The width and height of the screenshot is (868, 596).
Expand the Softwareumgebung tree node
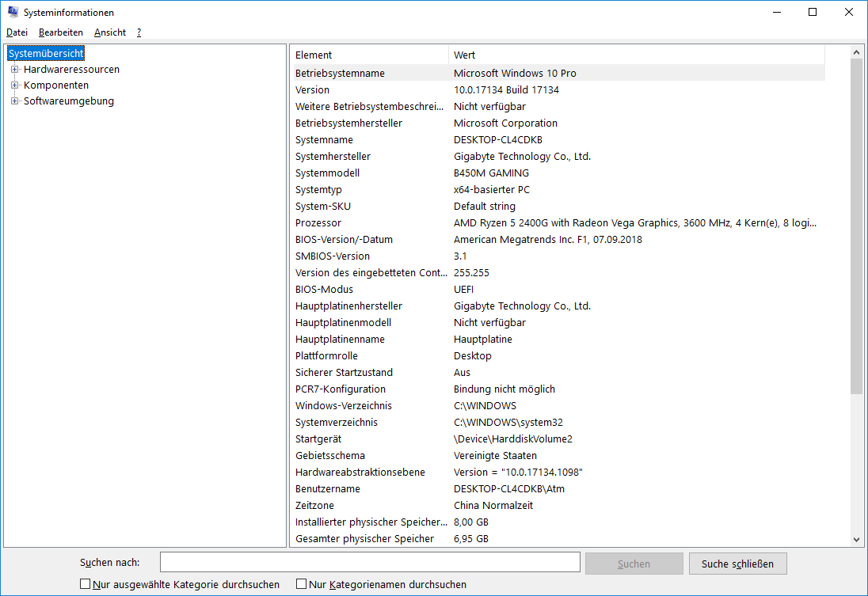(14, 101)
